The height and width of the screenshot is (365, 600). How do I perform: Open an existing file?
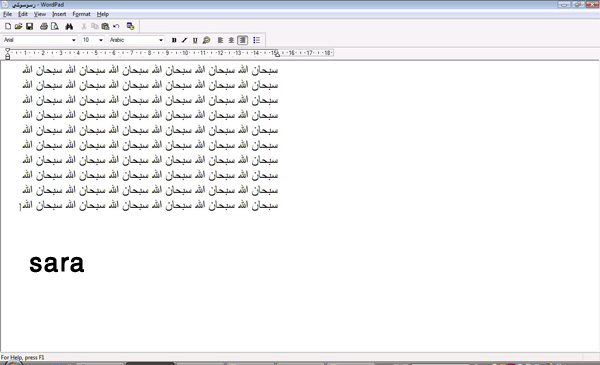click(18, 26)
